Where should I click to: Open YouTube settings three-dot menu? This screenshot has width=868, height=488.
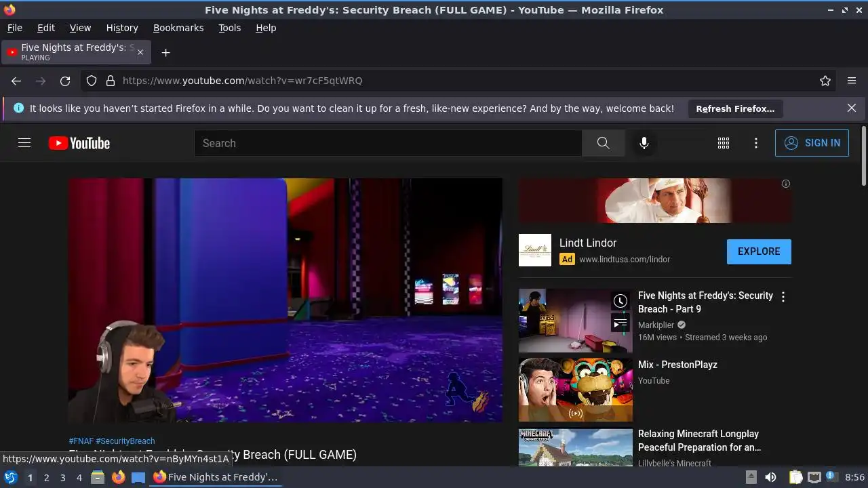tap(756, 143)
